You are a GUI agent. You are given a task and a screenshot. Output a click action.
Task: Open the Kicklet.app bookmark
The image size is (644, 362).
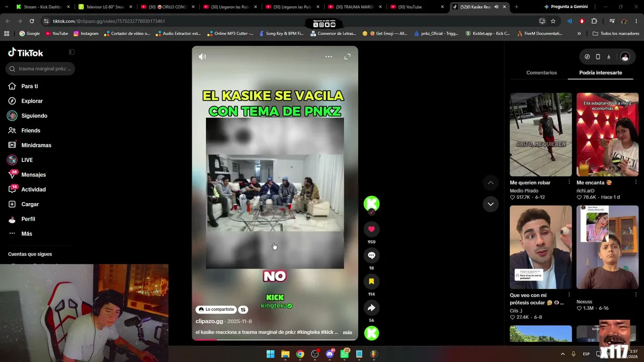(488, 34)
